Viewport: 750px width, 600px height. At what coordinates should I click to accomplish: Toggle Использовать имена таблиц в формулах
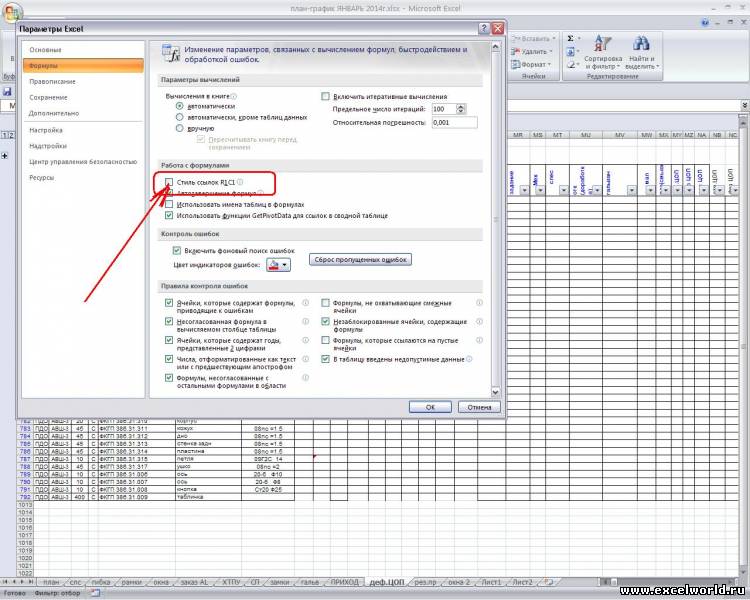pyautogui.click(x=169, y=204)
